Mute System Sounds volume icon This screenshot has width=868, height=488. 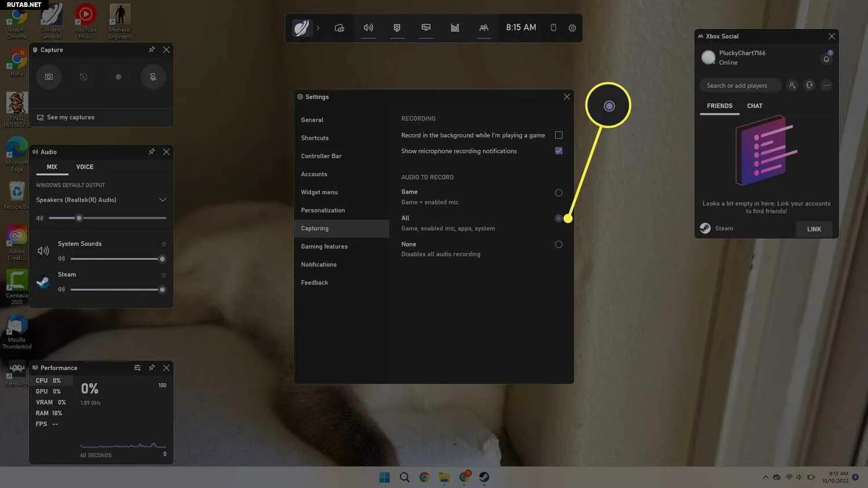pyautogui.click(x=61, y=258)
